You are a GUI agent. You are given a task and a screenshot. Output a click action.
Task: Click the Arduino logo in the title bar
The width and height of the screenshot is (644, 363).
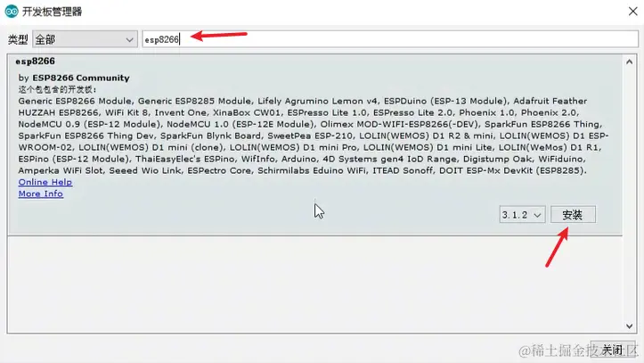click(12, 12)
